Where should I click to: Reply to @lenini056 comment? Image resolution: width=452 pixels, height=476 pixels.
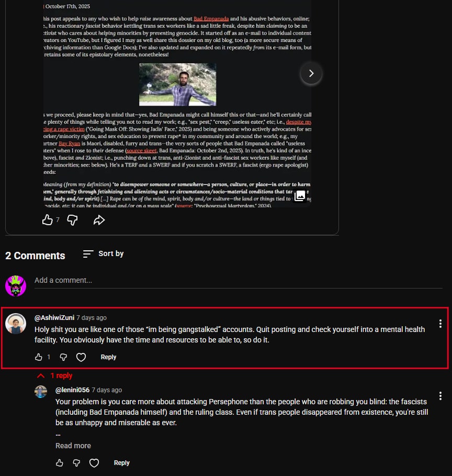[122, 462]
